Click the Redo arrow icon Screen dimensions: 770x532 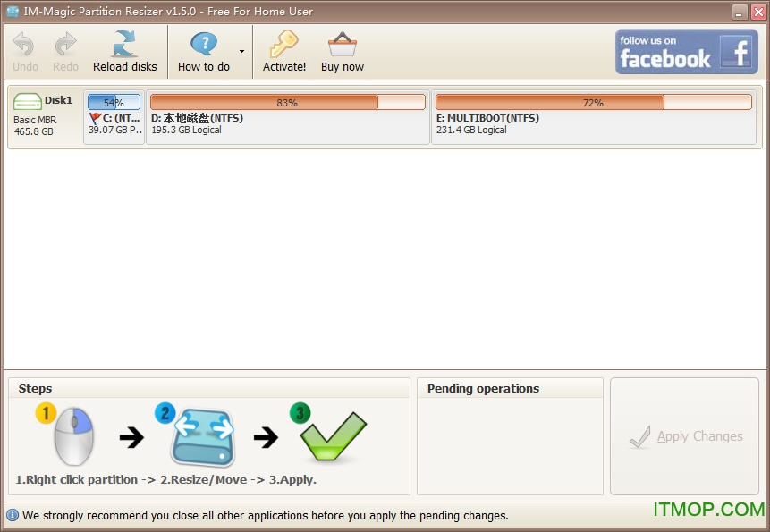(65, 45)
